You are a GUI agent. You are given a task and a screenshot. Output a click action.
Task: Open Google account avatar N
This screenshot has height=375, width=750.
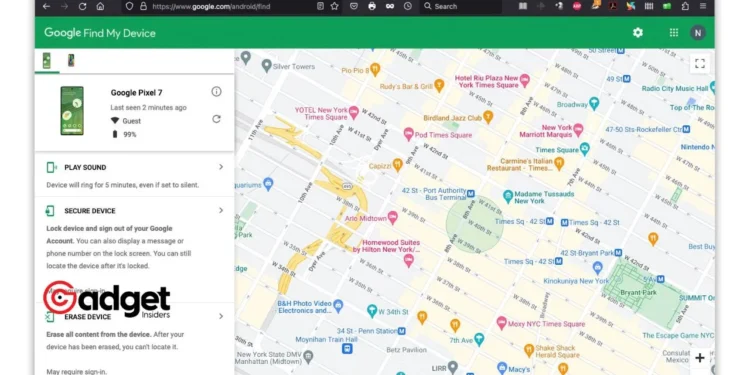point(697,33)
